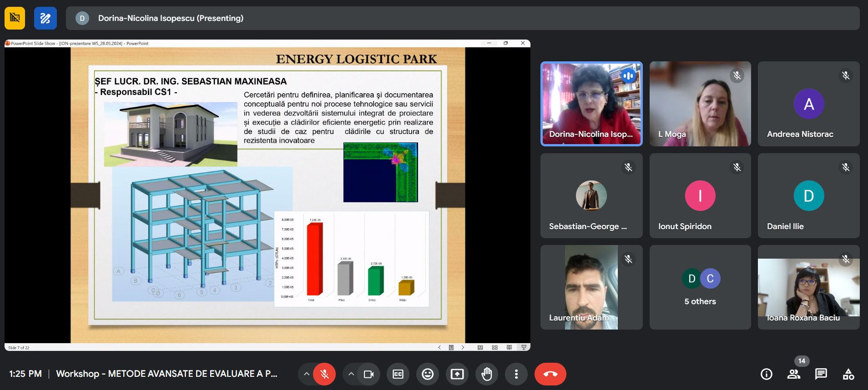Open meeting details info
Screen dimensions: 868x390
(x=767, y=374)
